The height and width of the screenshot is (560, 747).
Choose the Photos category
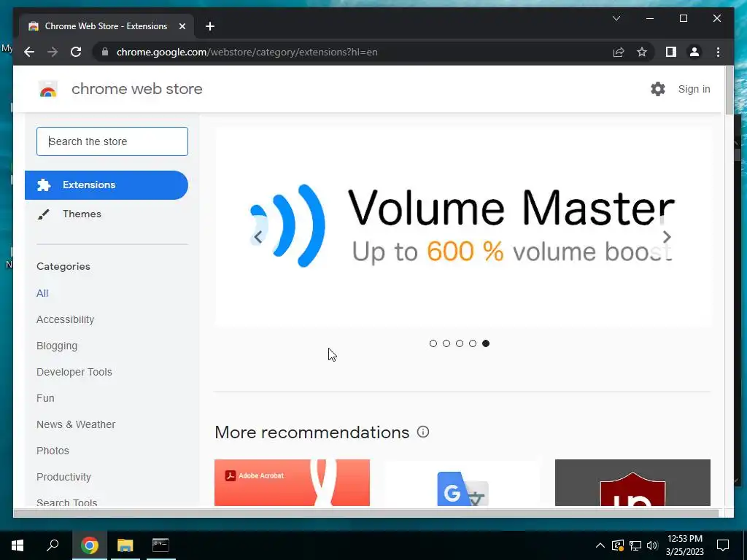click(x=53, y=451)
